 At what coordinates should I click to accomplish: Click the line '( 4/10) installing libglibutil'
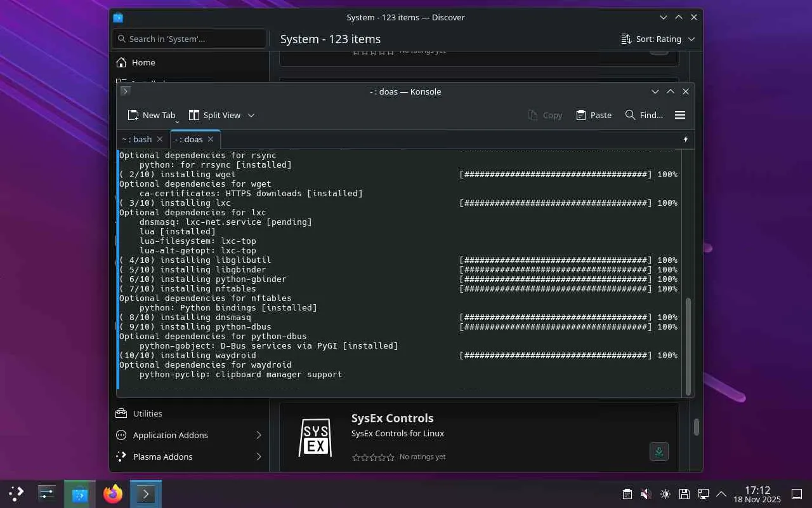coord(195,260)
